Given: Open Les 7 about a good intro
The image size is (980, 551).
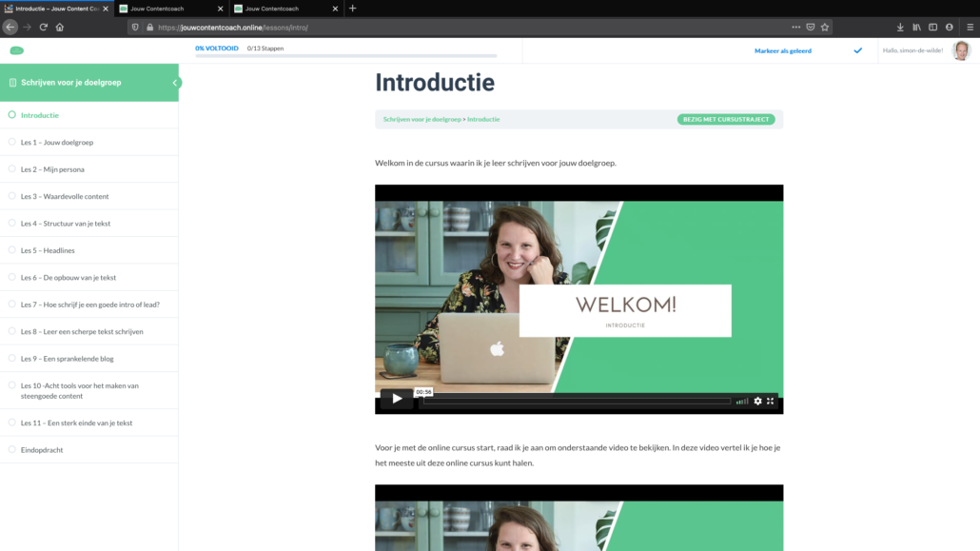Looking at the screenshot, I should 88,305.
